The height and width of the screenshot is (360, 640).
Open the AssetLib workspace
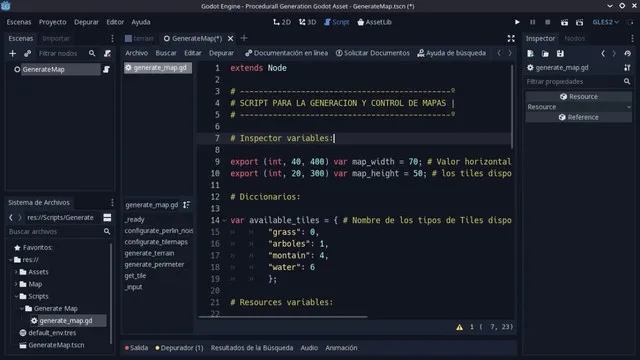click(374, 22)
